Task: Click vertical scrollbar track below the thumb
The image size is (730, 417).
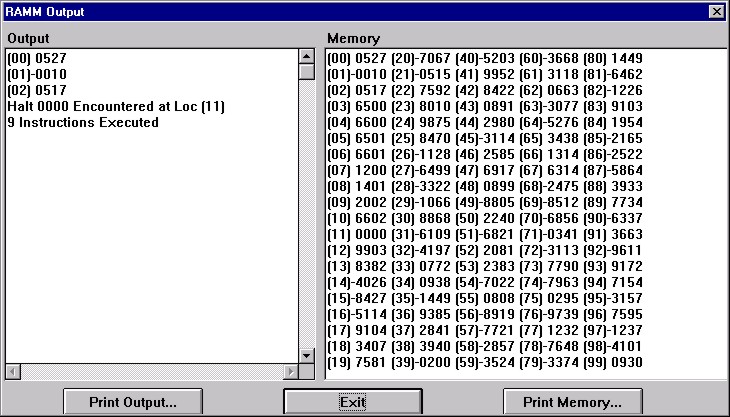Action: click(x=307, y=220)
